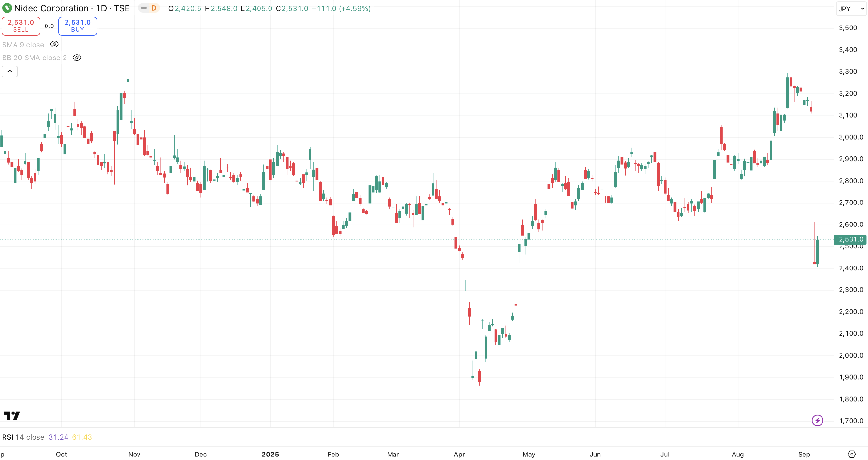This screenshot has height=460, width=868.
Task: Click the 0.0 spread value
Action: [x=49, y=26]
